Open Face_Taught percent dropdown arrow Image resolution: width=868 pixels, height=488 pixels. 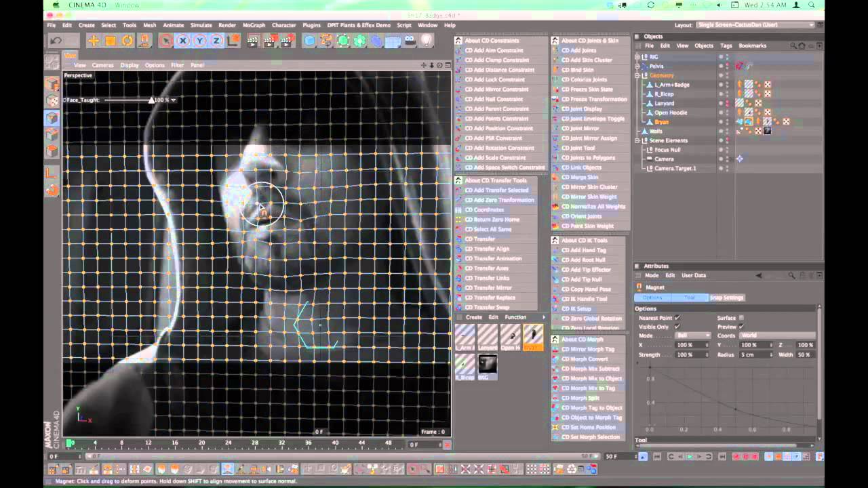[174, 100]
